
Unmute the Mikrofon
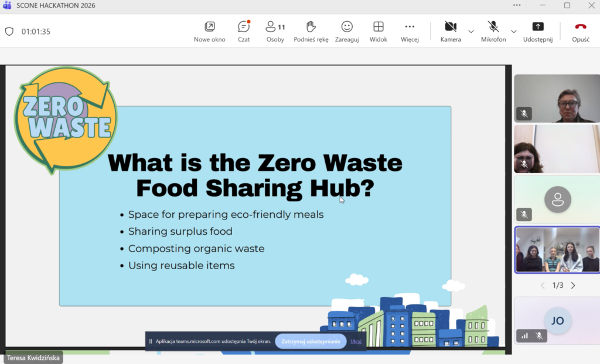(493, 31)
